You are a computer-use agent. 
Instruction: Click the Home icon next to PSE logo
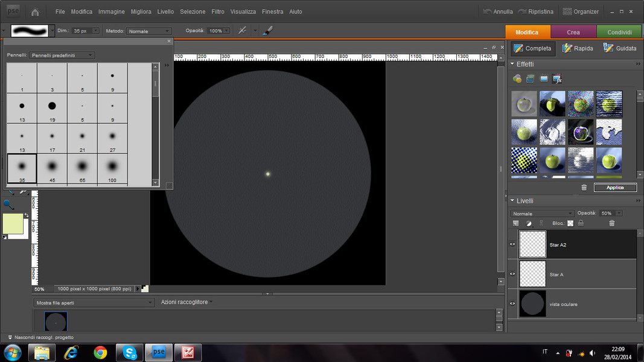35,11
